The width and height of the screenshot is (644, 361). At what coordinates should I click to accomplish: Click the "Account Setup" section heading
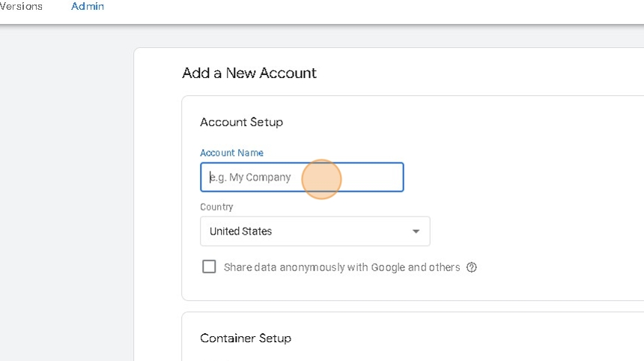(241, 122)
